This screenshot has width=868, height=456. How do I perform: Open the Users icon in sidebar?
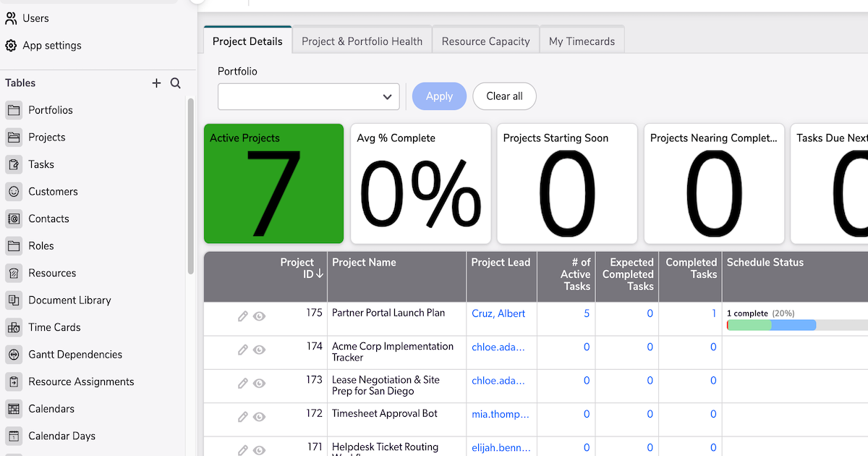(11, 18)
